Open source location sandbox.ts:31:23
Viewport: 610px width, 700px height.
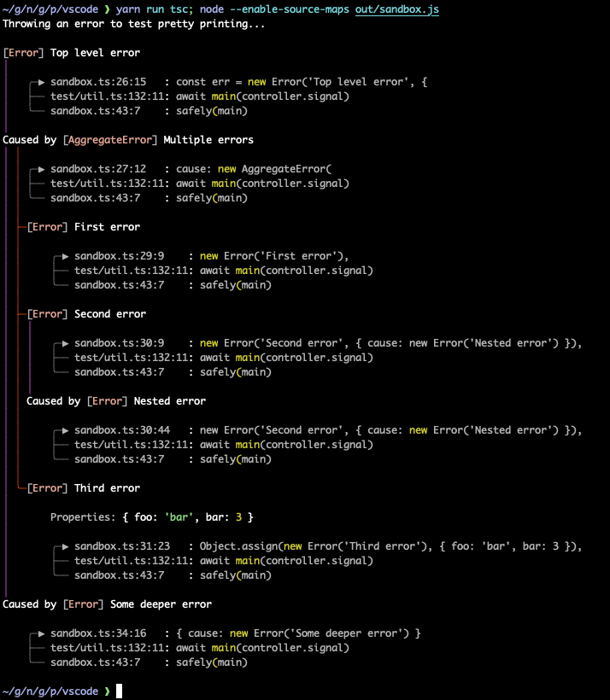(122, 546)
